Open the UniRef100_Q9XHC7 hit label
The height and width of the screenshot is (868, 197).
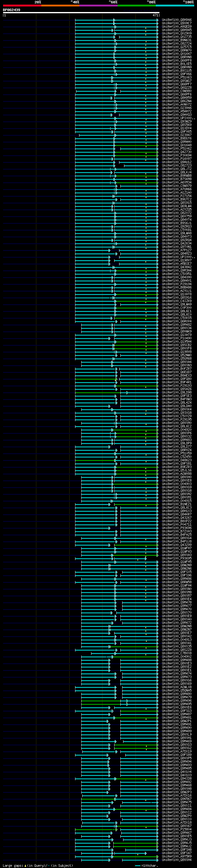click(x=177, y=23)
